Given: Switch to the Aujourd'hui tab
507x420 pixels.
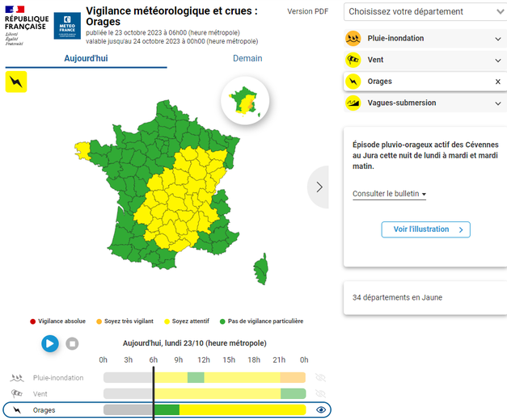Looking at the screenshot, I should point(86,58).
